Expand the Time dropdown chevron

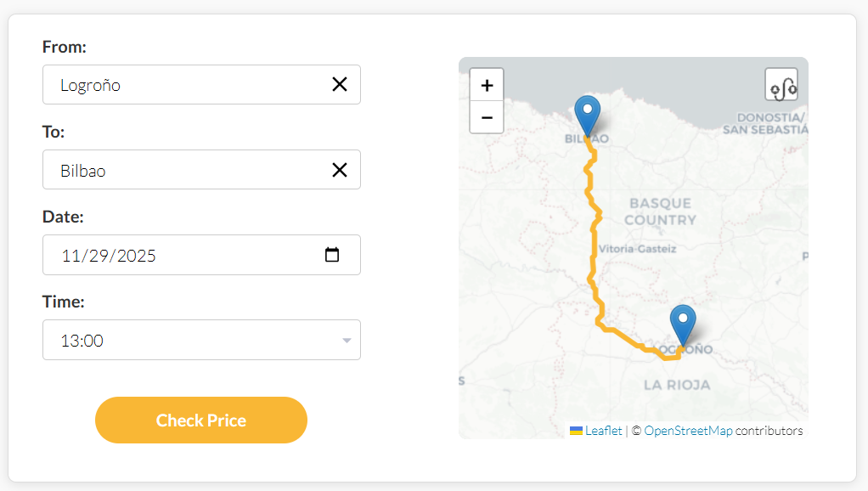[x=347, y=340]
